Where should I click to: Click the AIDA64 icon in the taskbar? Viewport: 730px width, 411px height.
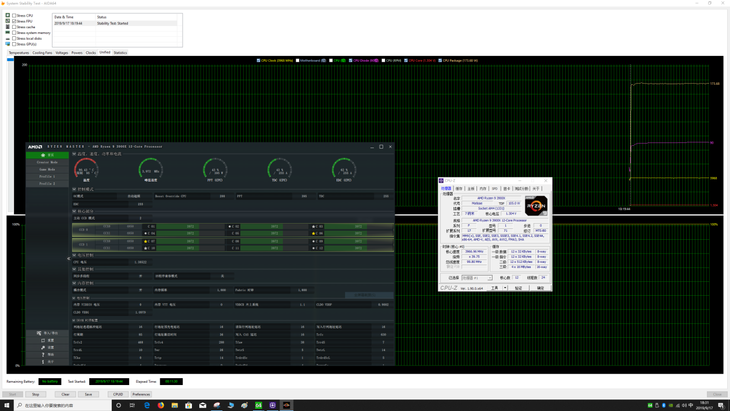(258, 405)
